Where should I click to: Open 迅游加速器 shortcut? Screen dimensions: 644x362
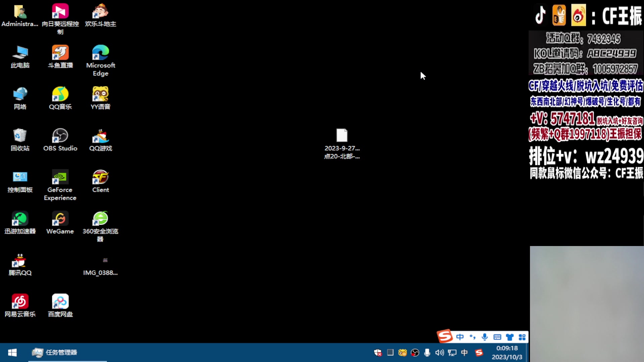[20, 219]
